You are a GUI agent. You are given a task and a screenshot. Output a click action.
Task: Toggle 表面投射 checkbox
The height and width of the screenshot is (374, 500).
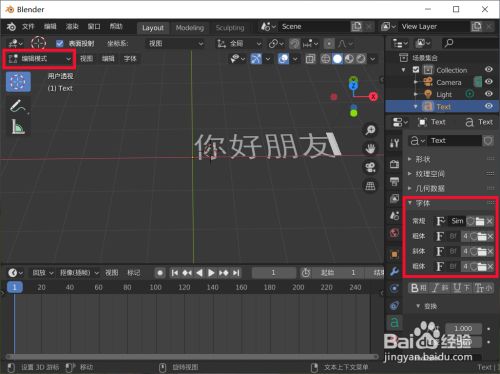click(x=60, y=43)
